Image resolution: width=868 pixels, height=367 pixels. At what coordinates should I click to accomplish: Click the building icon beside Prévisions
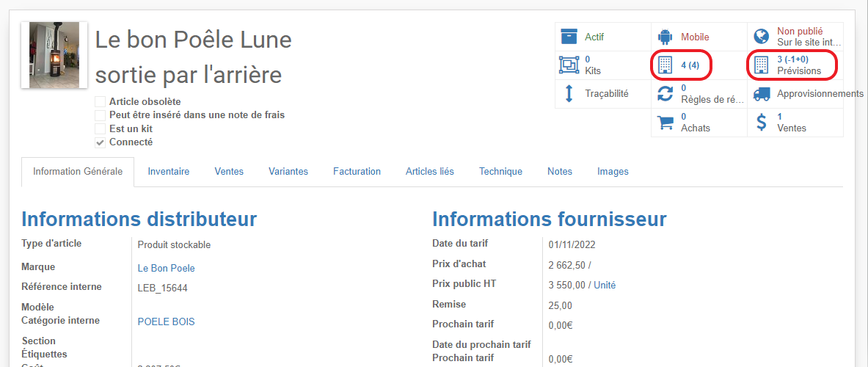(762, 65)
